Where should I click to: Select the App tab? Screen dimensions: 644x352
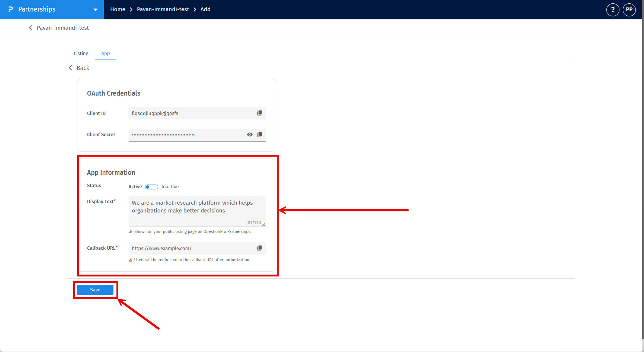coord(106,54)
